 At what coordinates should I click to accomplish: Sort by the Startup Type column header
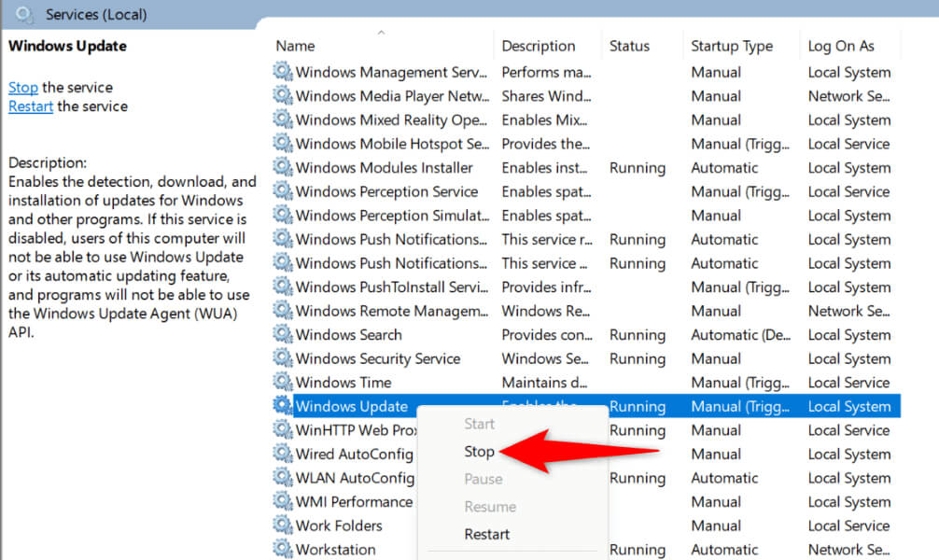tap(732, 46)
